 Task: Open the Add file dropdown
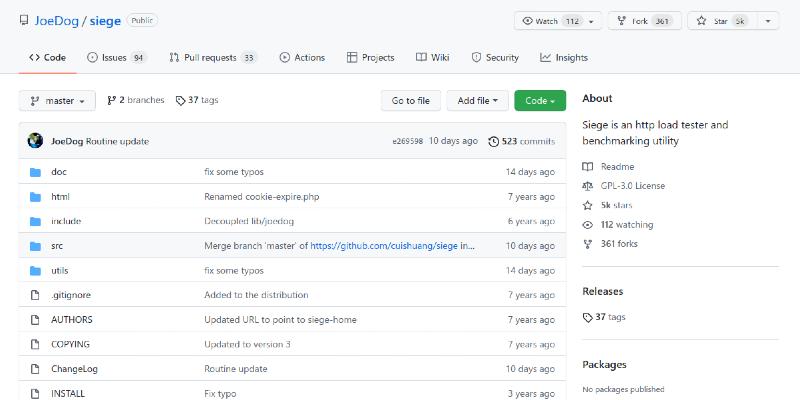(477, 101)
